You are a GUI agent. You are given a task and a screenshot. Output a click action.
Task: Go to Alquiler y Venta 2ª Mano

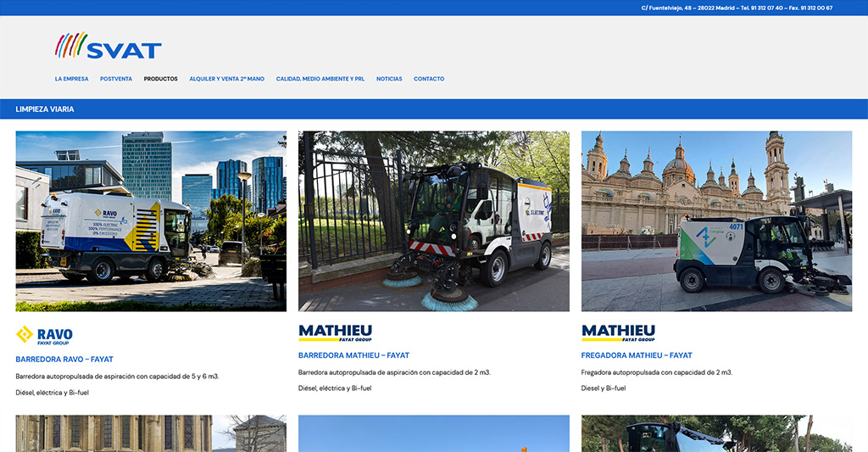tap(227, 79)
